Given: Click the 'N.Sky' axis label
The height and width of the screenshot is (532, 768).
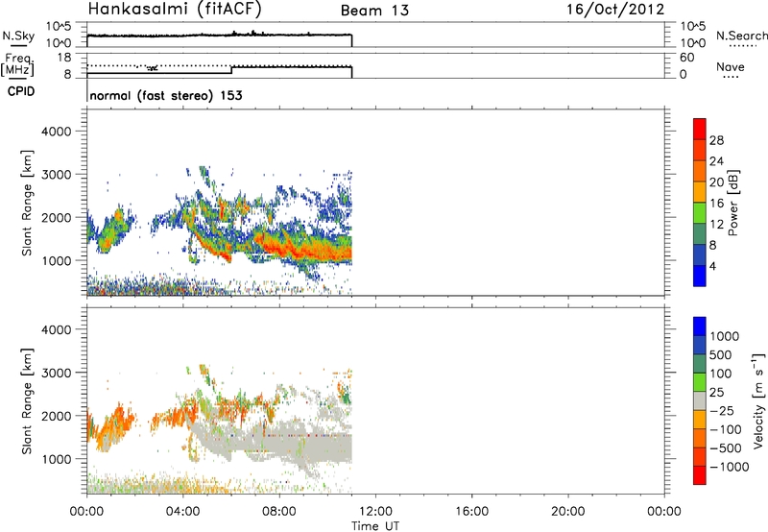Looking at the screenshot, I should click(x=18, y=36).
